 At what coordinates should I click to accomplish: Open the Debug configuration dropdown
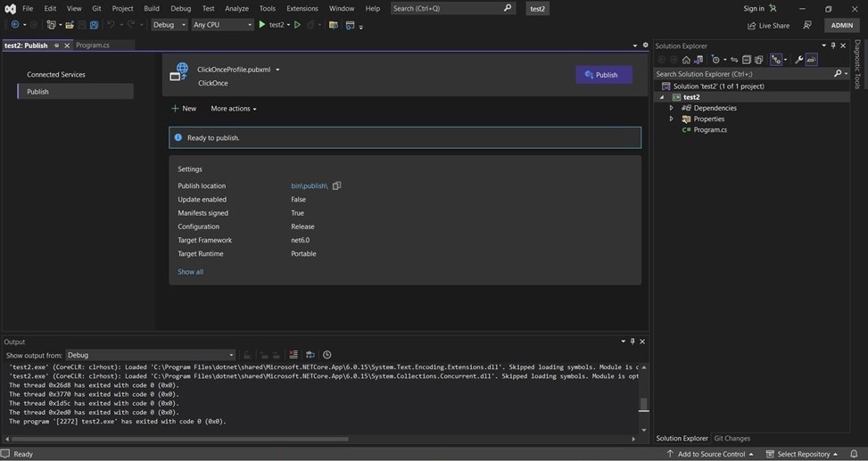pyautogui.click(x=169, y=25)
